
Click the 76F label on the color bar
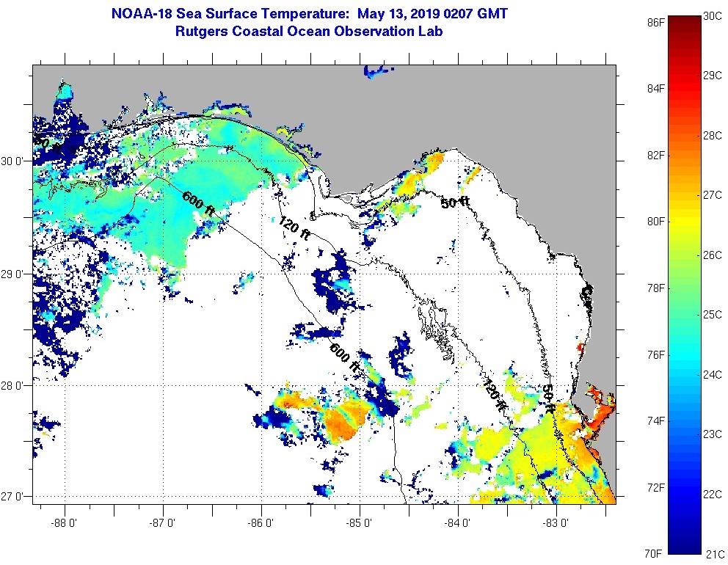[655, 355]
